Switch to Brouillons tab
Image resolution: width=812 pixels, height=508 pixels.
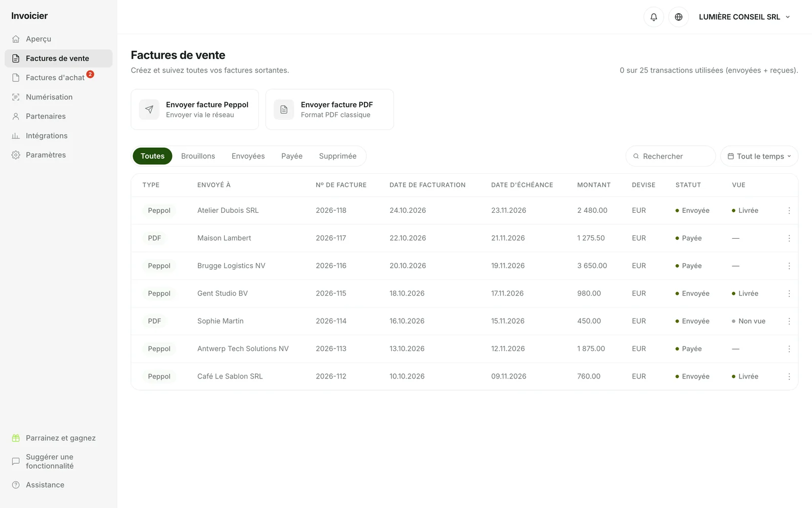[x=198, y=156]
